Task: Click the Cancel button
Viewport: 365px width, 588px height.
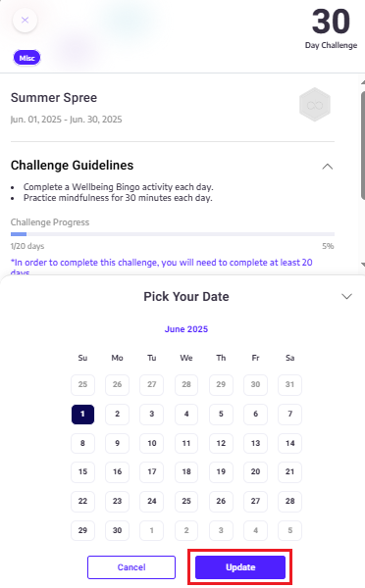Action: (x=131, y=567)
